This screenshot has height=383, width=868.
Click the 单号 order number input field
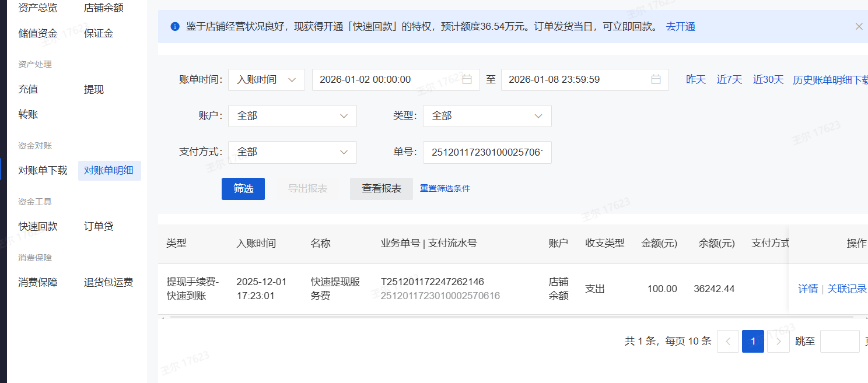coord(487,152)
